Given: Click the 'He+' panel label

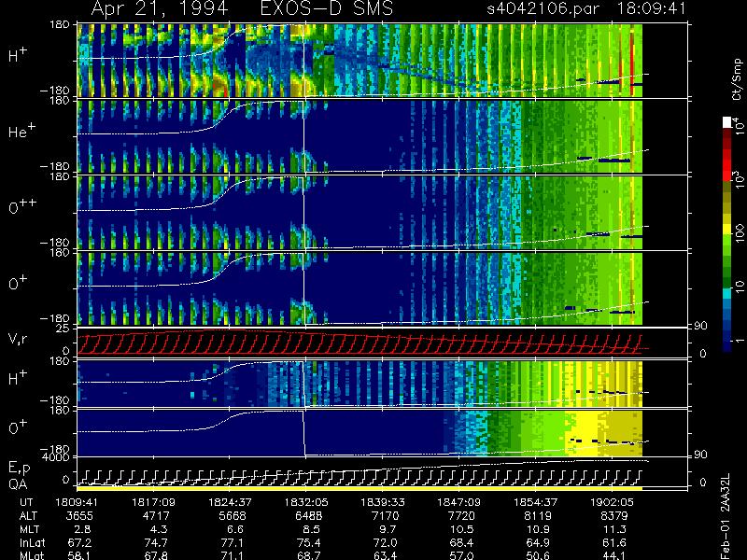Looking at the screenshot, I should 21,131.
